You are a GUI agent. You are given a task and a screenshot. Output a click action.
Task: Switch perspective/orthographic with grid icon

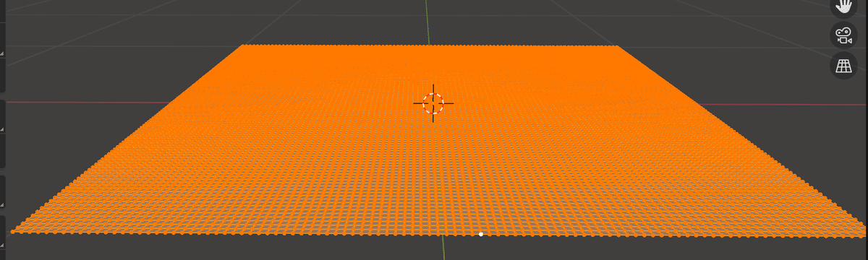(843, 66)
